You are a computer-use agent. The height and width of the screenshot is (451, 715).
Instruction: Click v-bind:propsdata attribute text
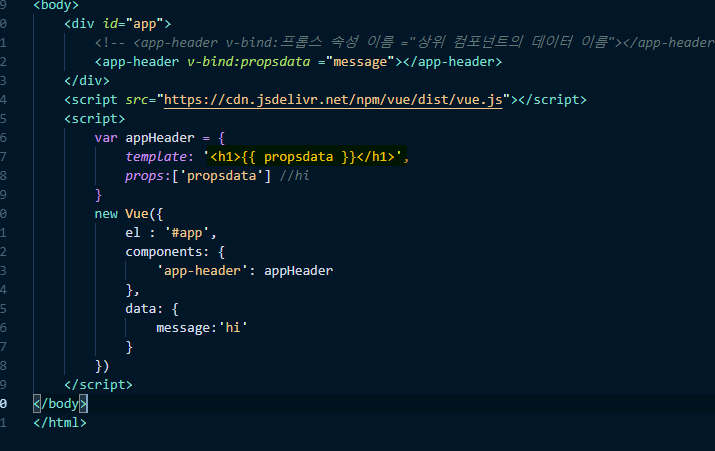[249, 62]
